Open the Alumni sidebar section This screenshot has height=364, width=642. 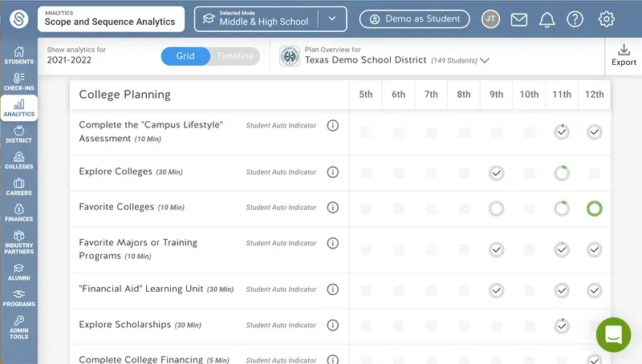pyautogui.click(x=18, y=272)
